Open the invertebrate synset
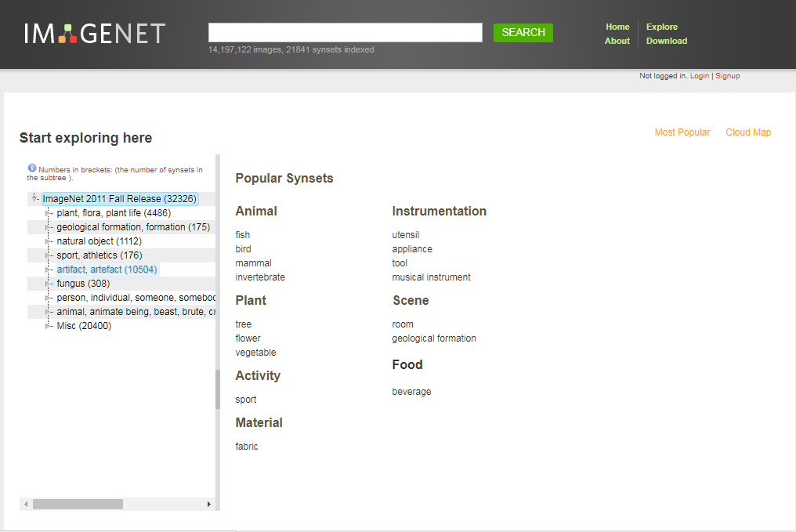 pos(260,277)
